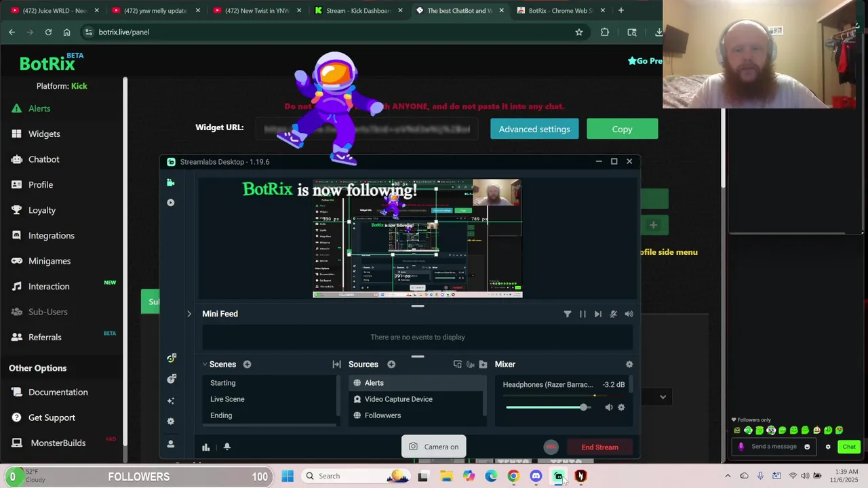Open chat settings gear in Kick
The height and width of the screenshot is (488, 868).
coord(828,447)
